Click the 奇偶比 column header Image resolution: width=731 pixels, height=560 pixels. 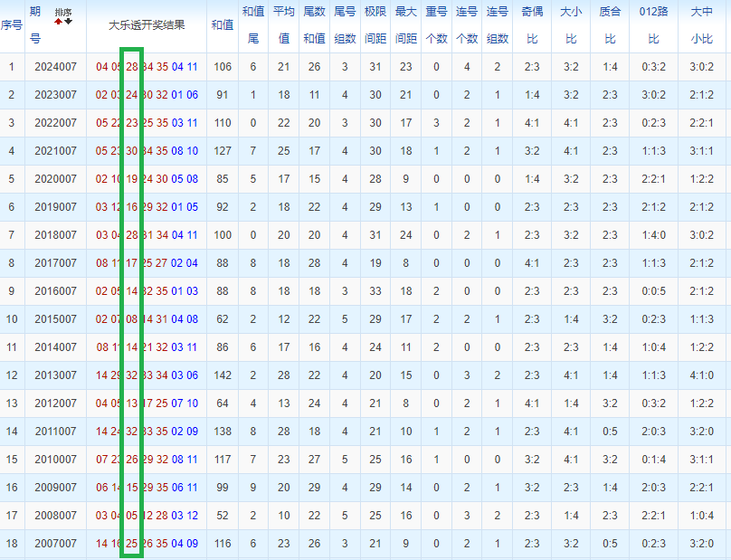532,25
